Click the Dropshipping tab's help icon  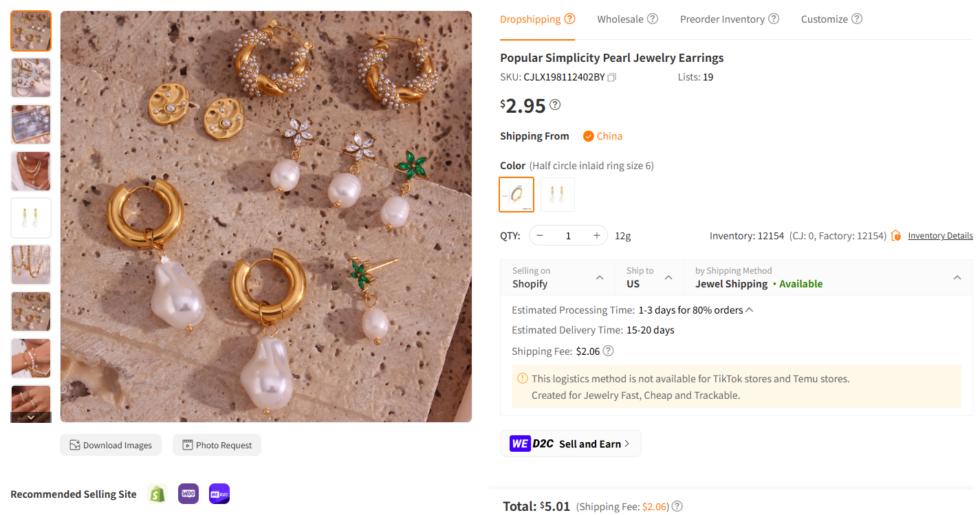tap(570, 19)
